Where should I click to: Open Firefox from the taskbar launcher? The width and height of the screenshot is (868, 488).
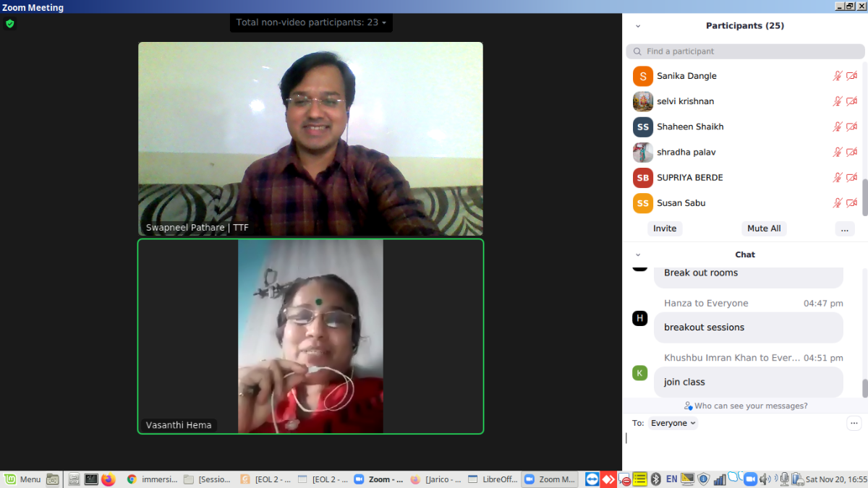tap(109, 479)
